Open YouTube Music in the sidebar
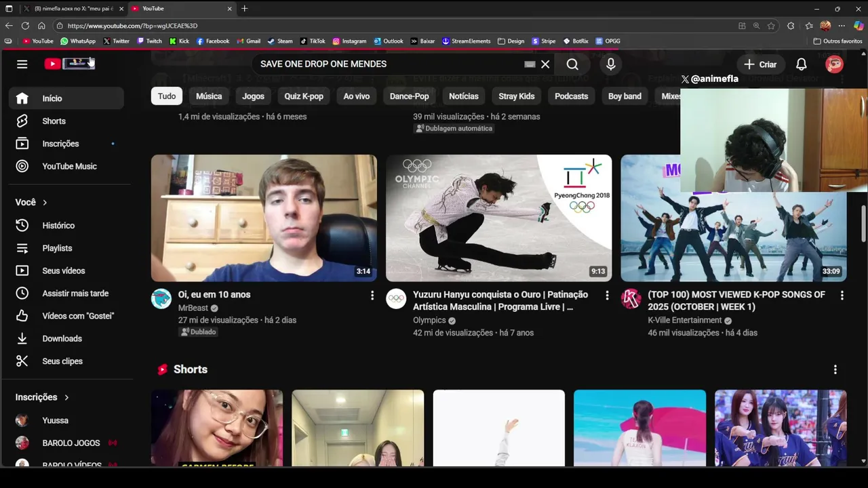The width and height of the screenshot is (868, 488). (66, 166)
